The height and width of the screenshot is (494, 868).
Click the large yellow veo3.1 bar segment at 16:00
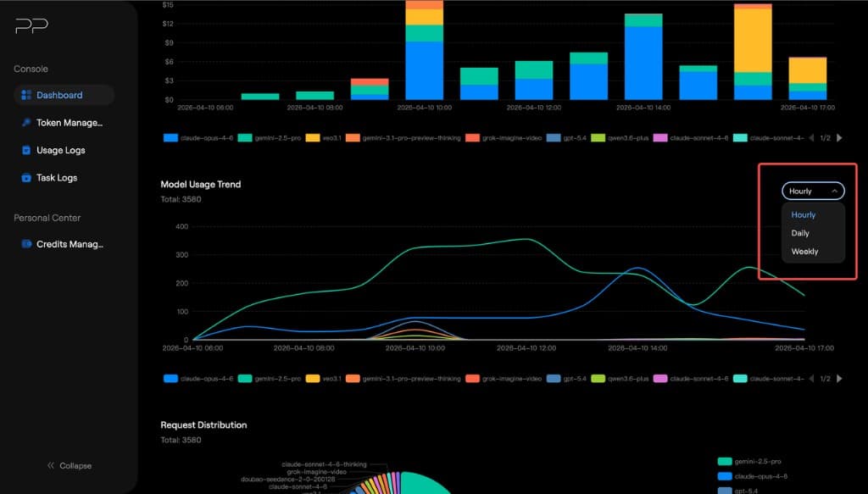coord(753,41)
